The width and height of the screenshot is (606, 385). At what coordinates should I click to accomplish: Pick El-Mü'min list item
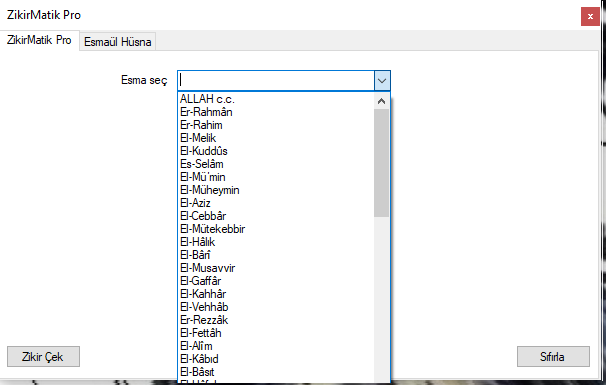point(276,177)
